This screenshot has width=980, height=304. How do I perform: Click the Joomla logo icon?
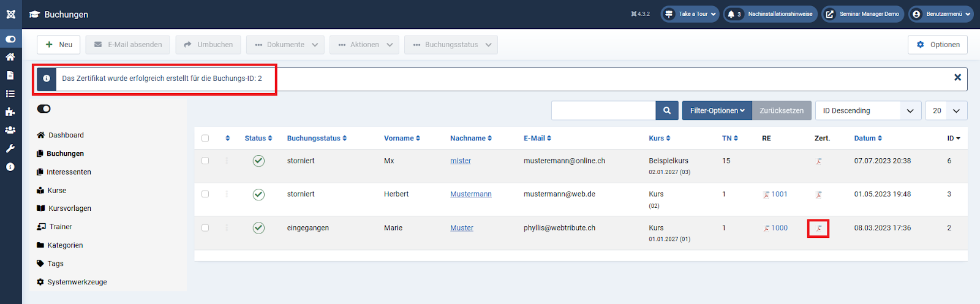pyautogui.click(x=11, y=14)
